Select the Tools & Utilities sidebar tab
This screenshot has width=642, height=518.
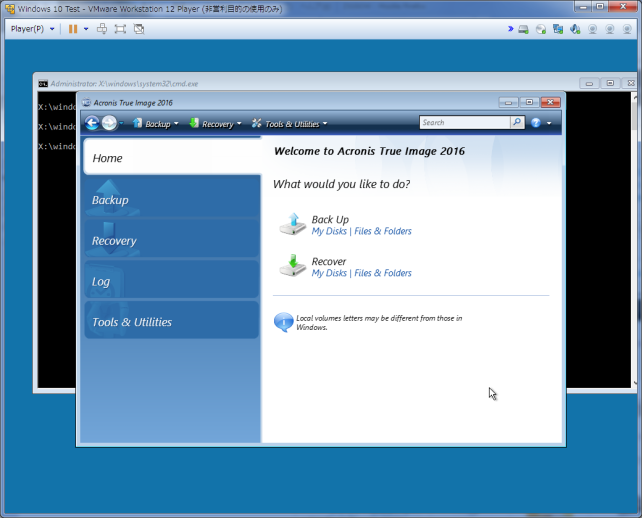(x=172, y=321)
